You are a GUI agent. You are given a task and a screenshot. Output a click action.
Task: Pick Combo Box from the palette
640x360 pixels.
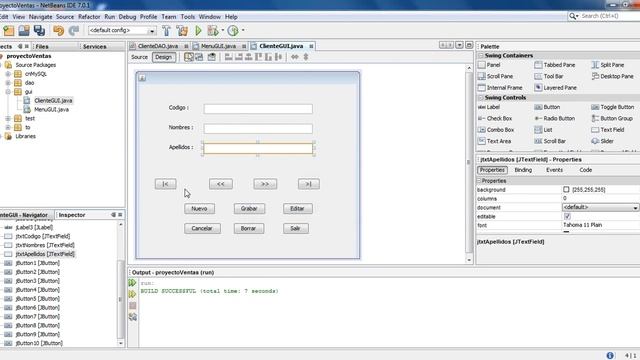point(496,130)
